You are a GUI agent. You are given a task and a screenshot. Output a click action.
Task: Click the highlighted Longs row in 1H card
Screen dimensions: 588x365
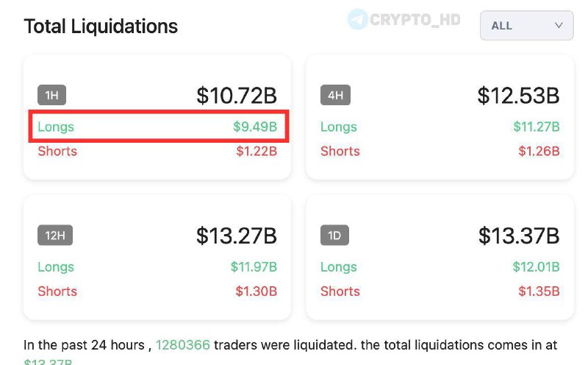pyautogui.click(x=157, y=127)
